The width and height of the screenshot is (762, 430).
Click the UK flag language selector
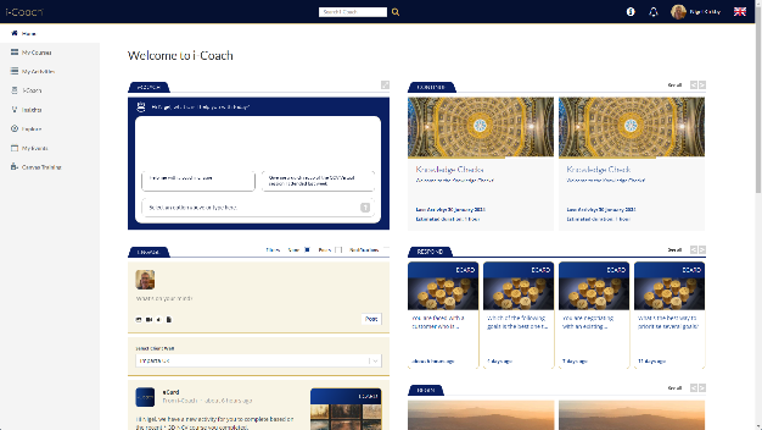pyautogui.click(x=740, y=12)
